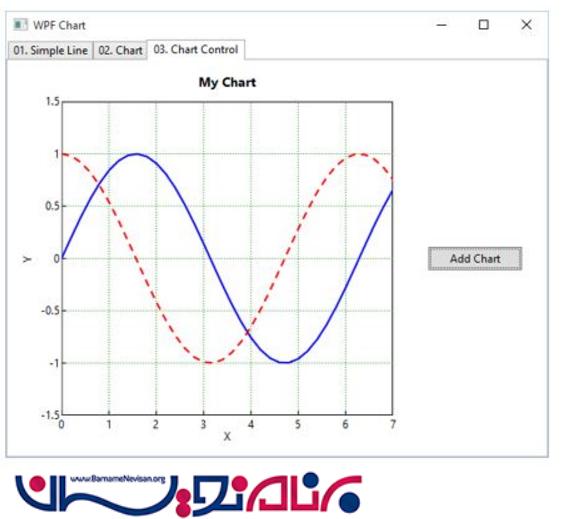
Task: Click the www.BarnameNevisan.org link text
Action: tap(117, 479)
